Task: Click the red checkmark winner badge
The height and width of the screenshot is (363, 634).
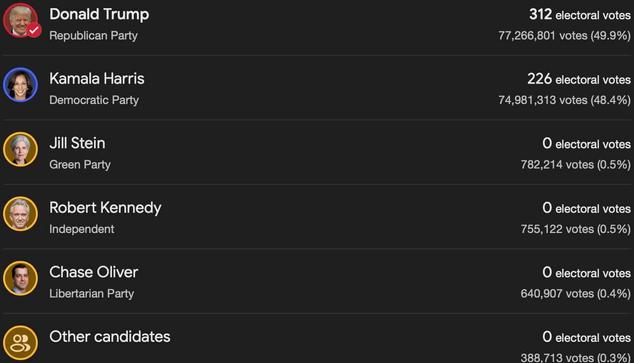Action: (34, 30)
